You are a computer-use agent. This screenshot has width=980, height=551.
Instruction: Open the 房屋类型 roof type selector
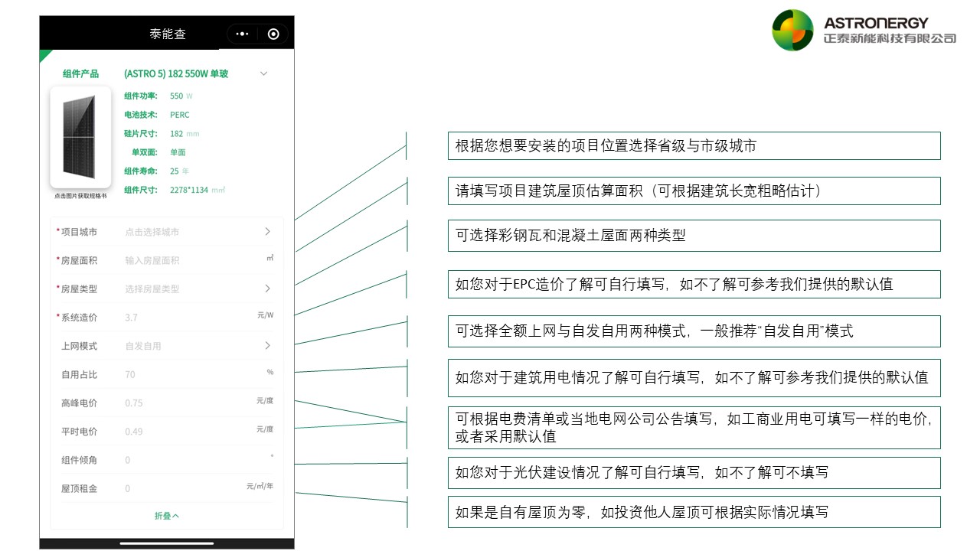tap(267, 289)
